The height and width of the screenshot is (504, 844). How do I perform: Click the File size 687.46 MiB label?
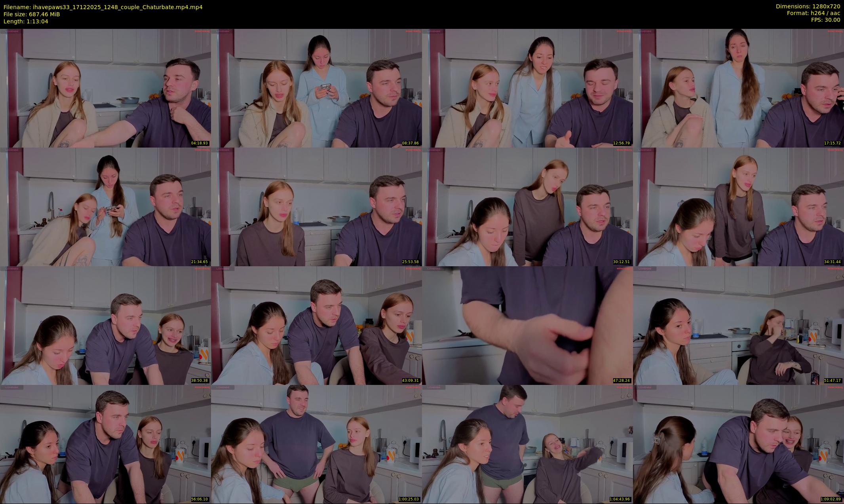coord(32,14)
